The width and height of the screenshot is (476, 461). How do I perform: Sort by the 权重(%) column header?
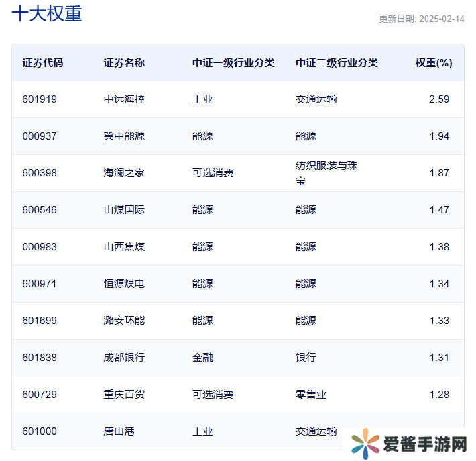pos(433,63)
